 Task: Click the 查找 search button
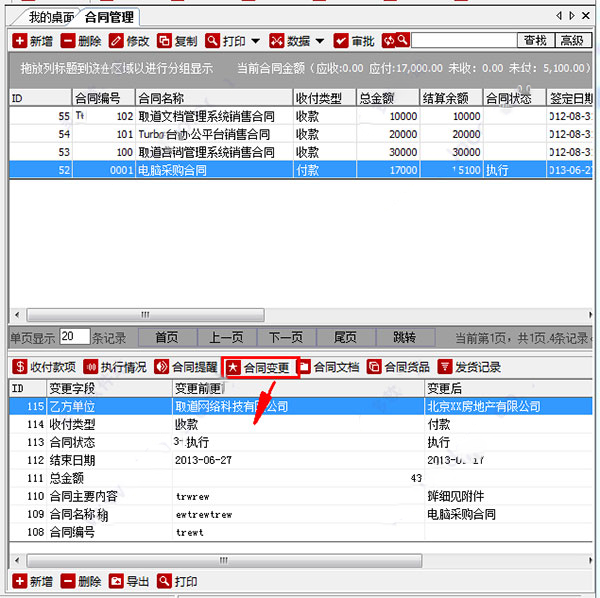pyautogui.click(x=536, y=40)
